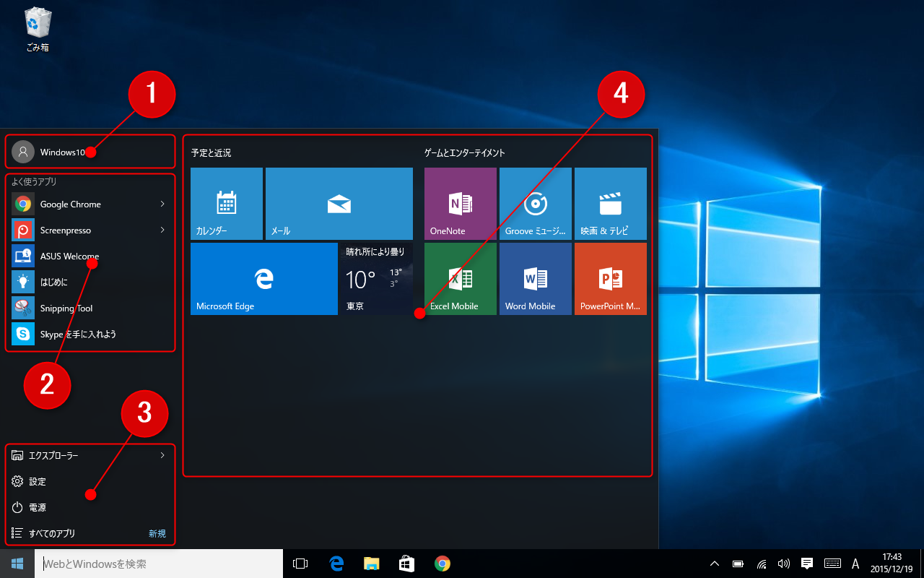Open Screenpresso from the app list
This screenshot has width=924, height=578.
coord(90,230)
